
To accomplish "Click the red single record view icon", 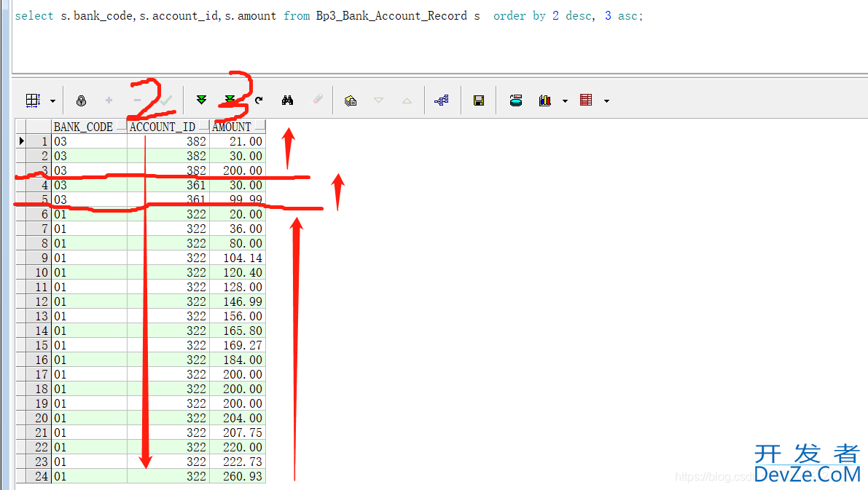I will [x=586, y=100].
